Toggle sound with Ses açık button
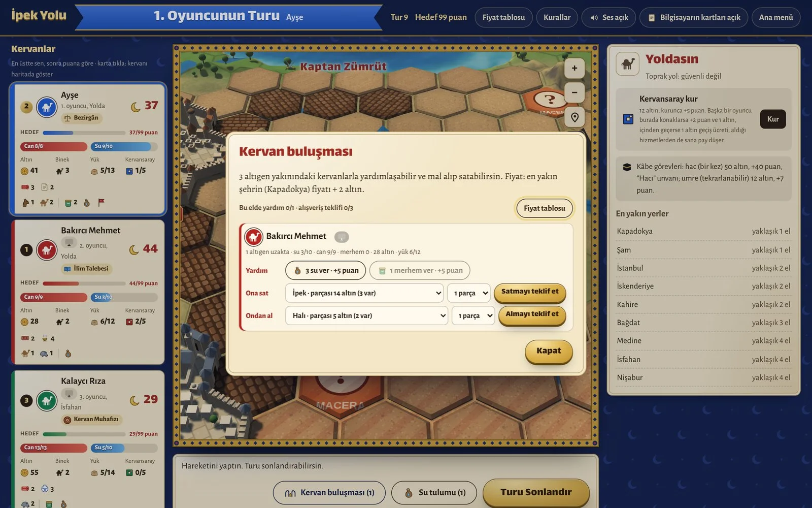 point(608,17)
